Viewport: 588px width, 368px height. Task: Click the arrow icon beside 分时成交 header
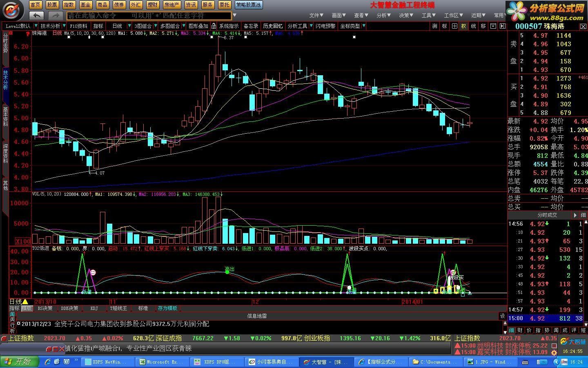click(575, 215)
